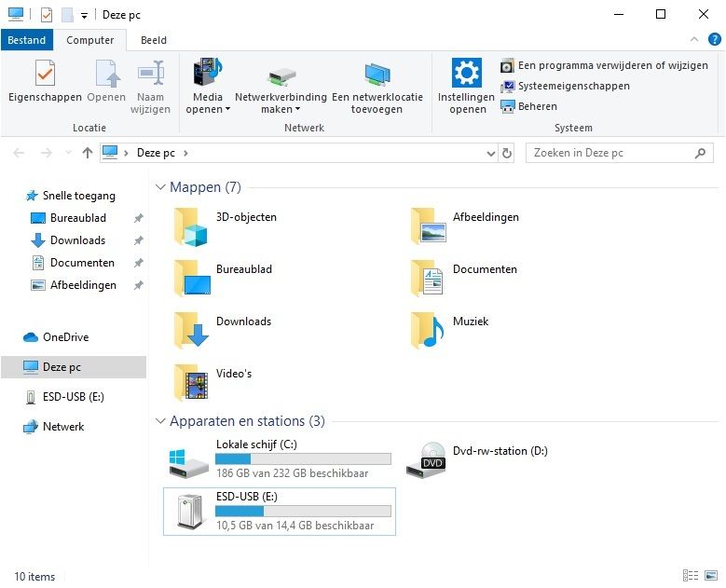Select the Video's folder
The image size is (726, 588).
coord(213,383)
